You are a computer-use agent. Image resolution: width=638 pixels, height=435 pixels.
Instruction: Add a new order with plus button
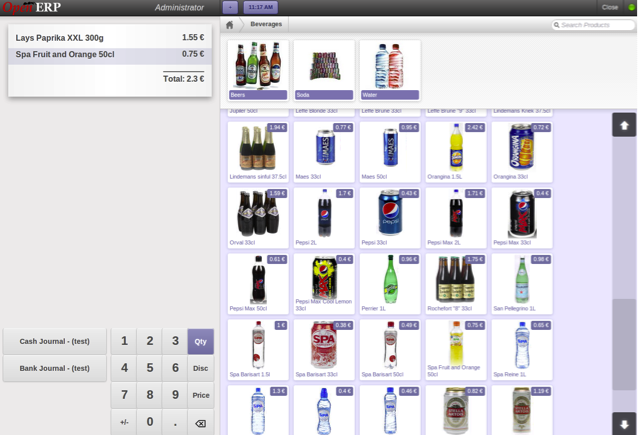click(230, 7)
